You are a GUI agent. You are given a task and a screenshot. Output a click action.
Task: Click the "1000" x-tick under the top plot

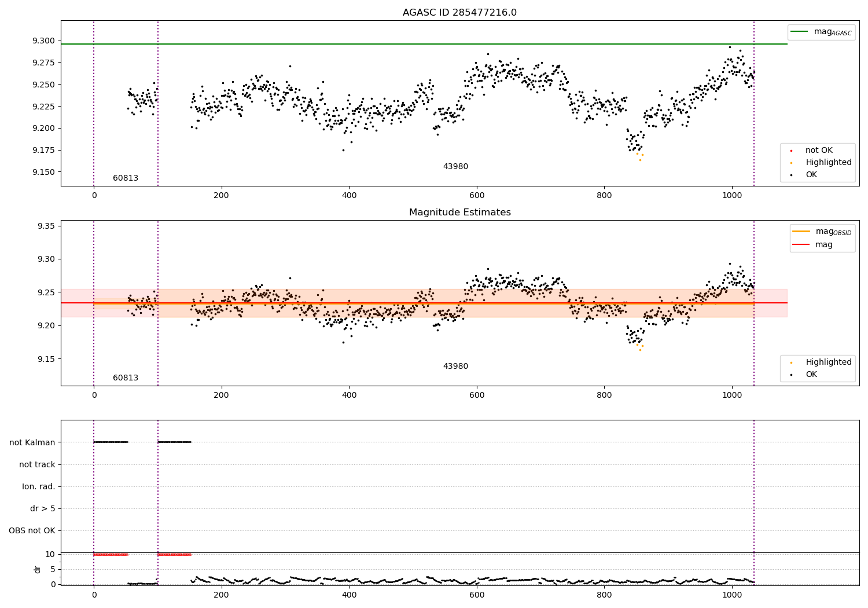click(x=732, y=196)
